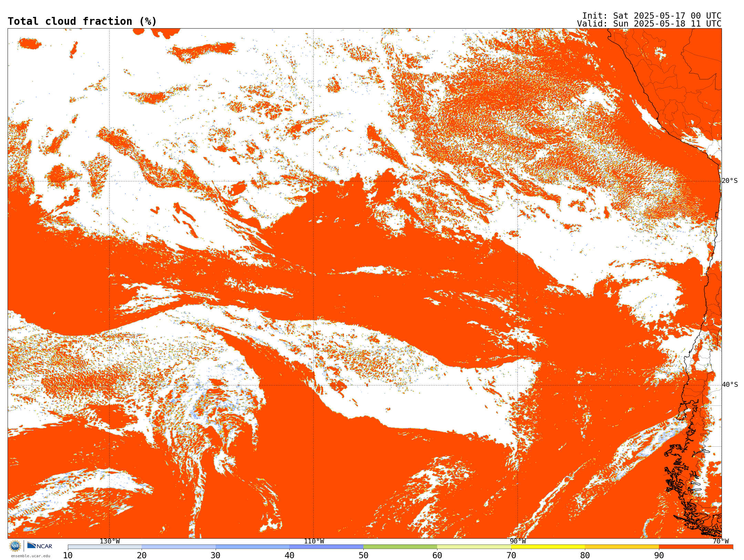This screenshot has width=744, height=560.
Task: Click the 70–80 yellow colorbar segment
Action: (x=548, y=547)
